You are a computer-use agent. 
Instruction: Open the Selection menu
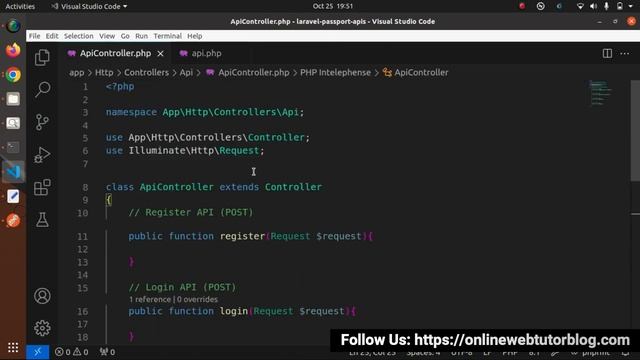click(x=78, y=36)
